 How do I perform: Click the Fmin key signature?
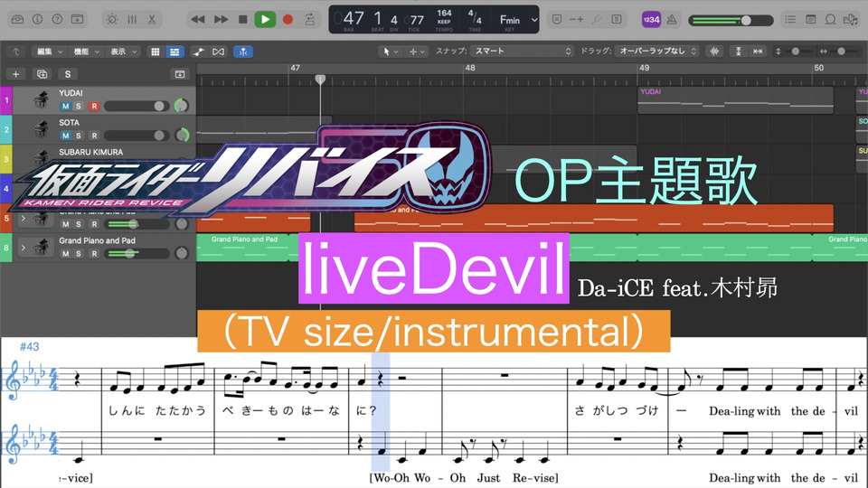[510, 20]
